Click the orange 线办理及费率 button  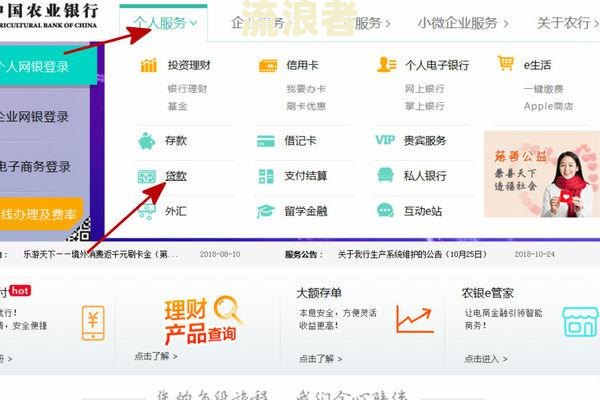click(41, 214)
